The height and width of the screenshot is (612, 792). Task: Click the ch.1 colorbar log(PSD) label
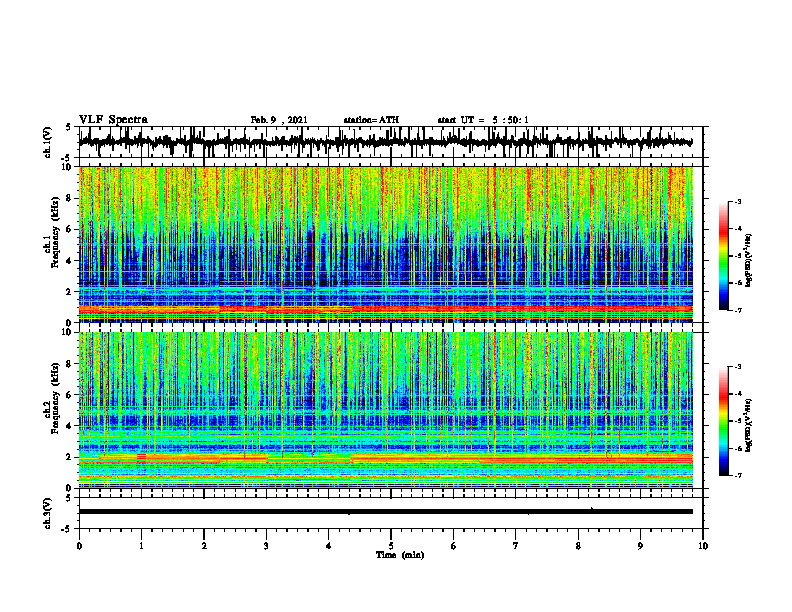(x=749, y=260)
